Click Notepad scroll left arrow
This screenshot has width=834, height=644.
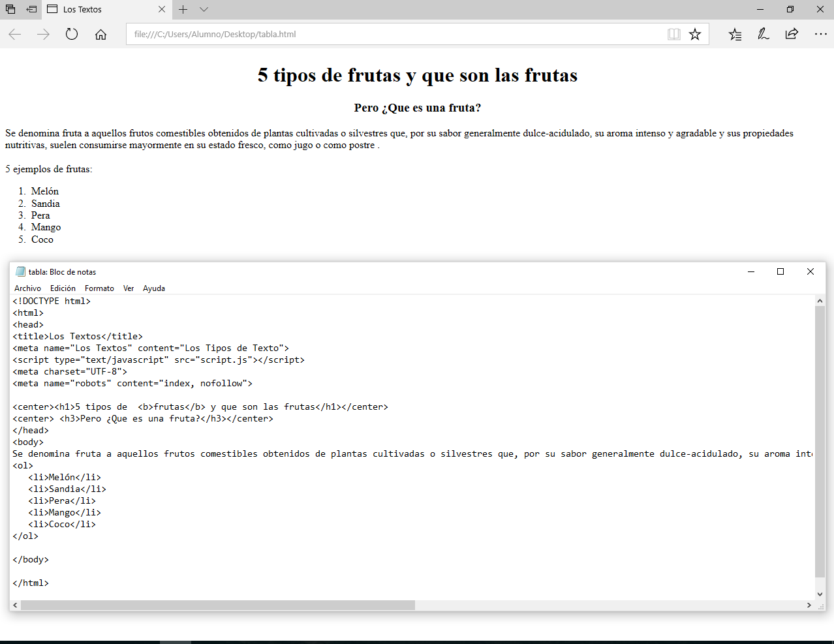[16, 606]
